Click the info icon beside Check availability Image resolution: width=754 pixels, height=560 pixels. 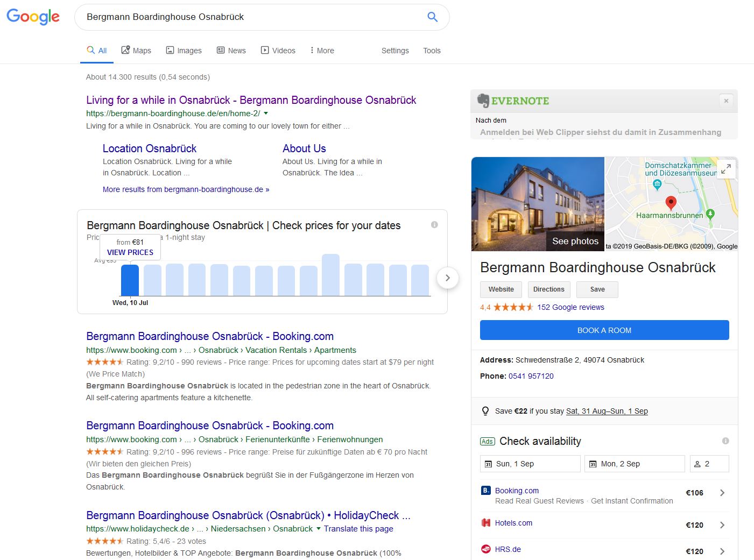[x=725, y=441]
